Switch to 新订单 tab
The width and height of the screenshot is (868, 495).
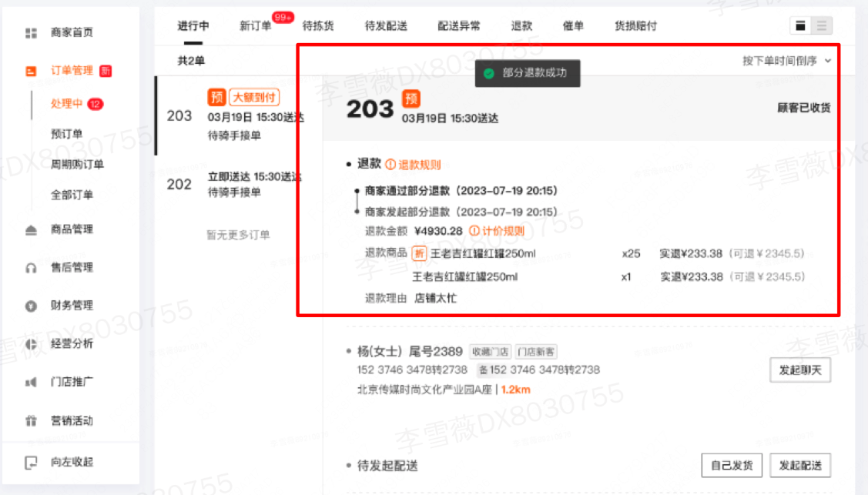click(x=255, y=26)
